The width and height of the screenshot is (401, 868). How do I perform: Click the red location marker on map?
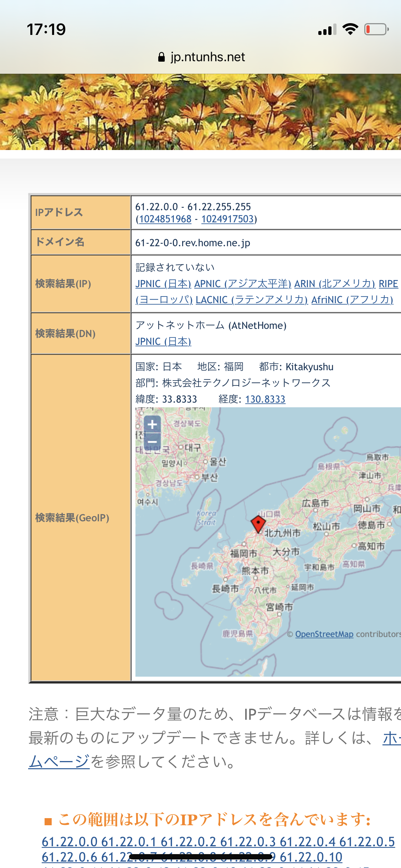pos(258,523)
